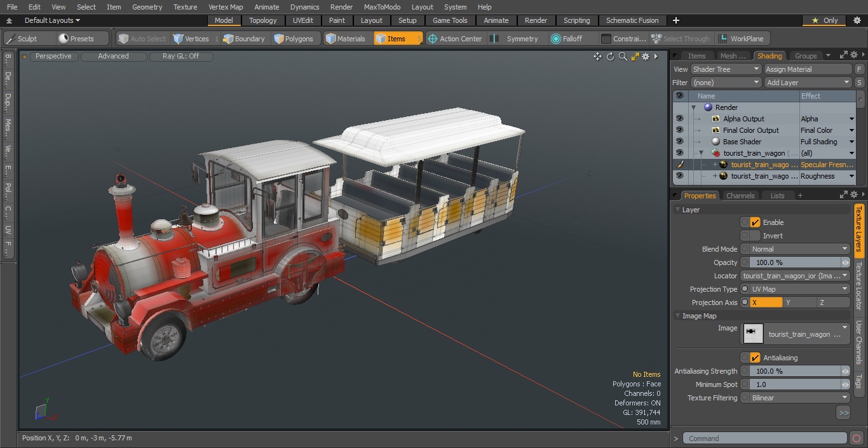
Task: Toggle the Invert checkbox
Action: pyautogui.click(x=755, y=236)
